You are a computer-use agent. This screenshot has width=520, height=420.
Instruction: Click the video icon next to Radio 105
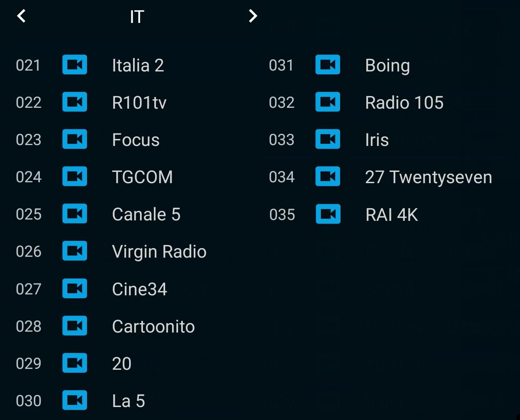tap(328, 102)
